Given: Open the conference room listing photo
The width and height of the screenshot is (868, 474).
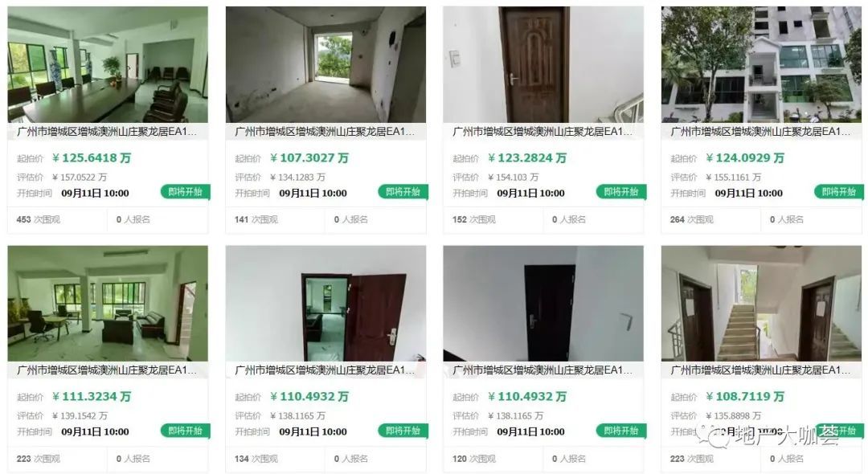Looking at the screenshot, I should [108, 64].
